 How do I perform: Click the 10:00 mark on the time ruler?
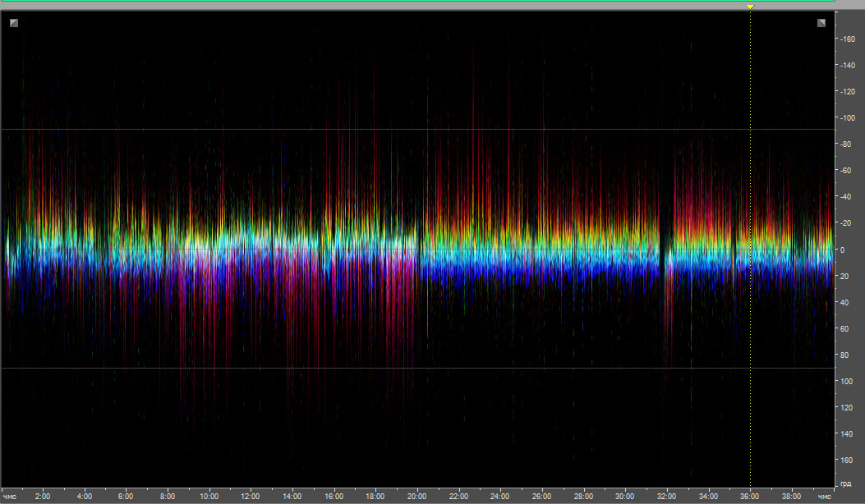tap(209, 497)
